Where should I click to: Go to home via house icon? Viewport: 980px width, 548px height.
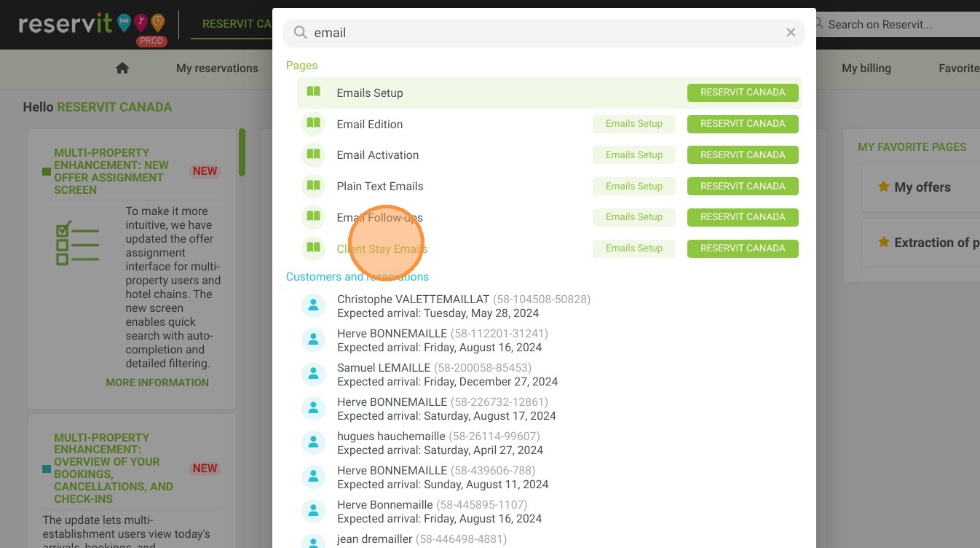[x=122, y=68]
